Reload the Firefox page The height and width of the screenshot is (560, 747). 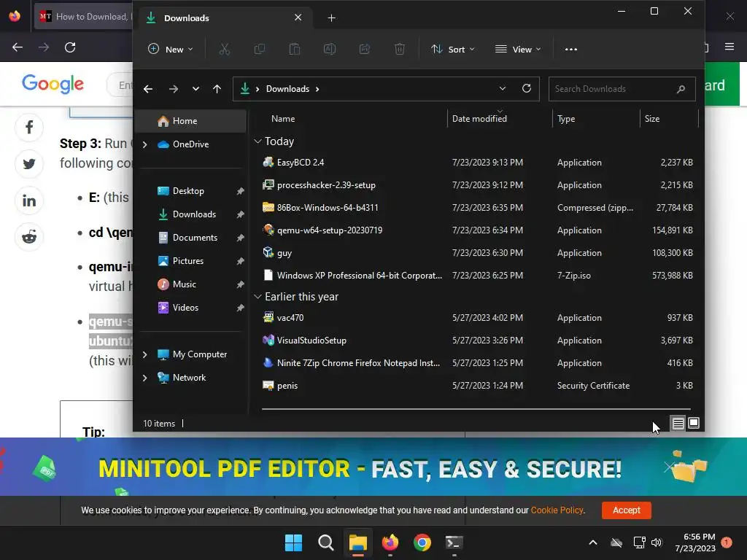(70, 47)
